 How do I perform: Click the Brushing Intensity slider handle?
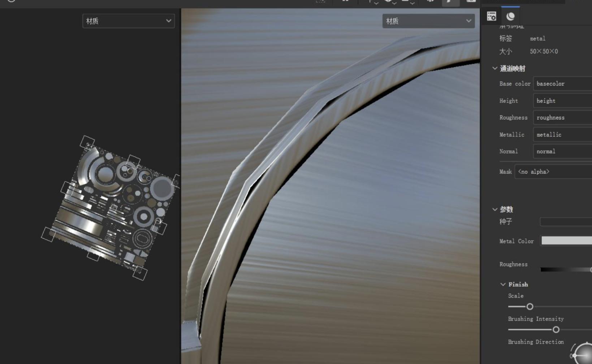point(556,330)
